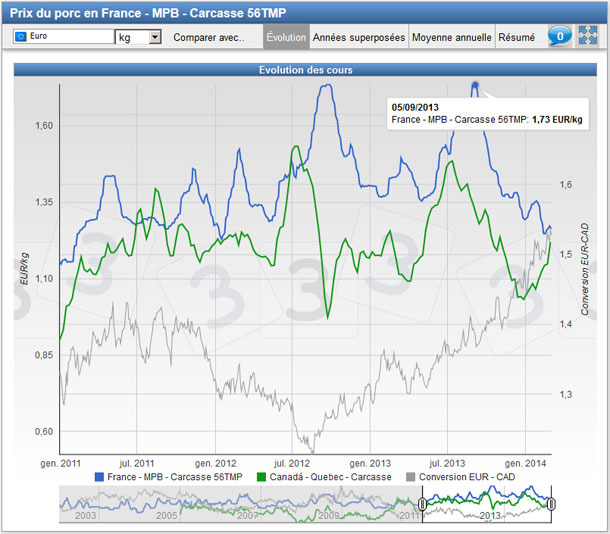Click the highlighted data point marker at chart peak
This screenshot has width=610, height=534.
tap(475, 86)
